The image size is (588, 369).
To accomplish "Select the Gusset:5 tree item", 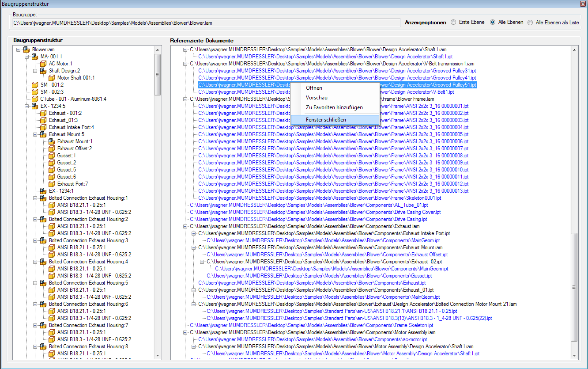I will (x=66, y=170).
